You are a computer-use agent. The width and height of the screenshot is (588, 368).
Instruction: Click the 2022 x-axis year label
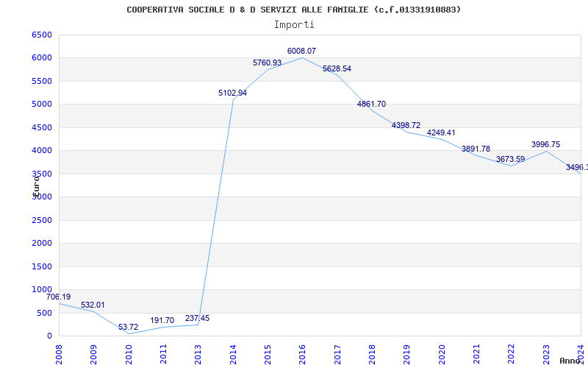511,355
